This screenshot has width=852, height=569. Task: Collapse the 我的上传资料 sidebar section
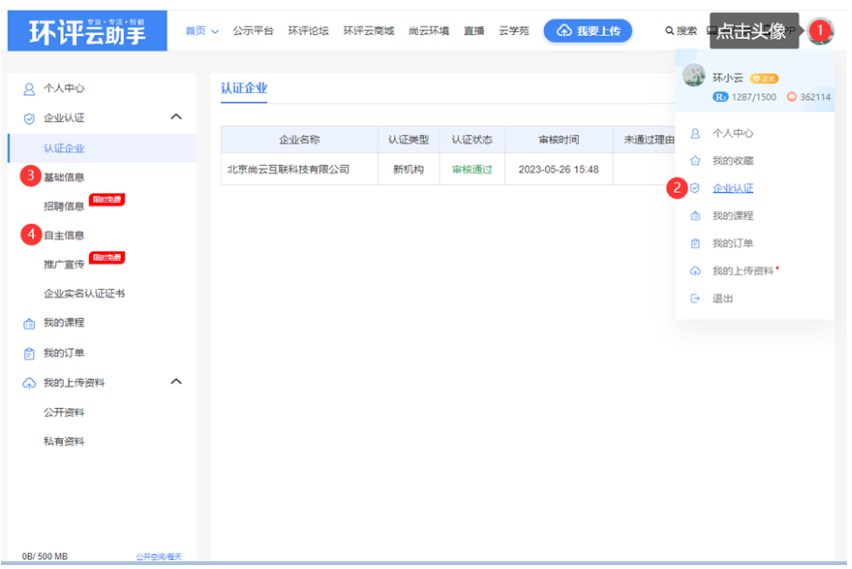[x=177, y=382]
